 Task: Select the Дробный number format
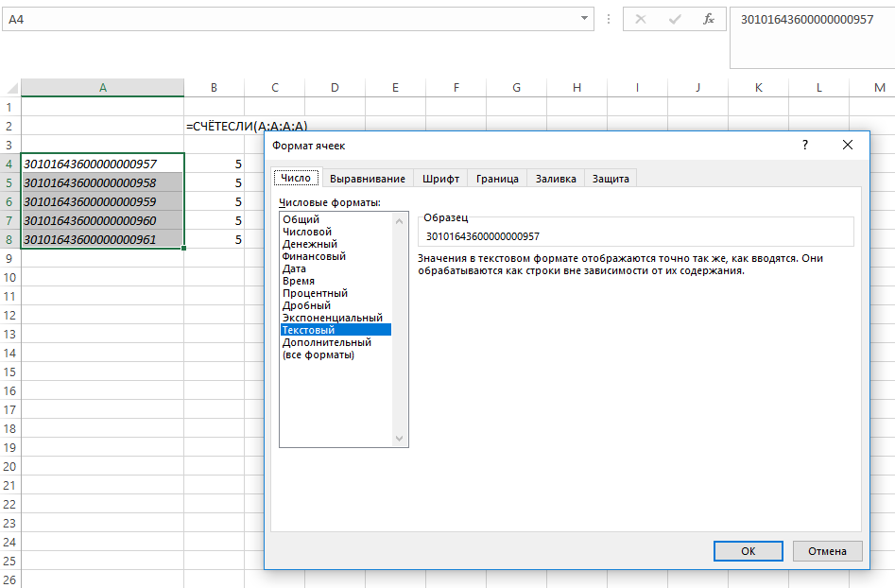(x=336, y=305)
